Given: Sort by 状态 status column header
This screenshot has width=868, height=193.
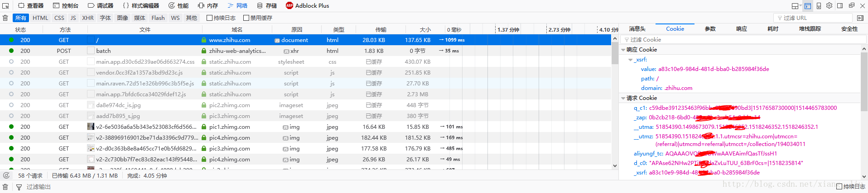Looking at the screenshot, I should (21, 29).
